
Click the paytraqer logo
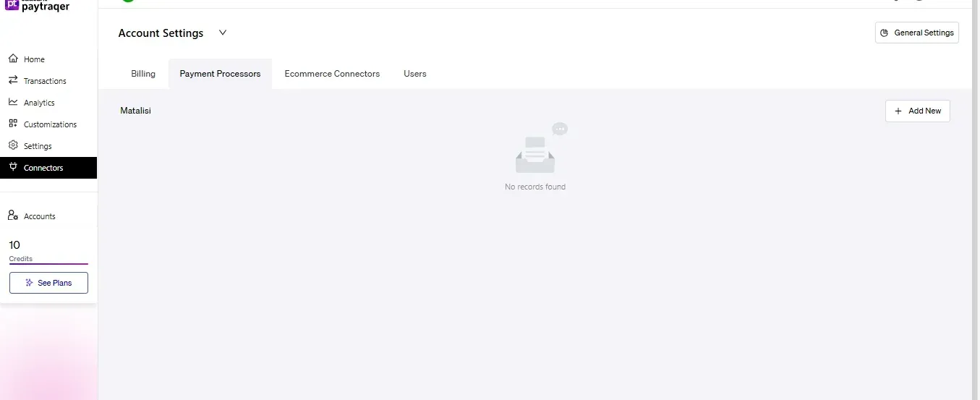click(37, 5)
